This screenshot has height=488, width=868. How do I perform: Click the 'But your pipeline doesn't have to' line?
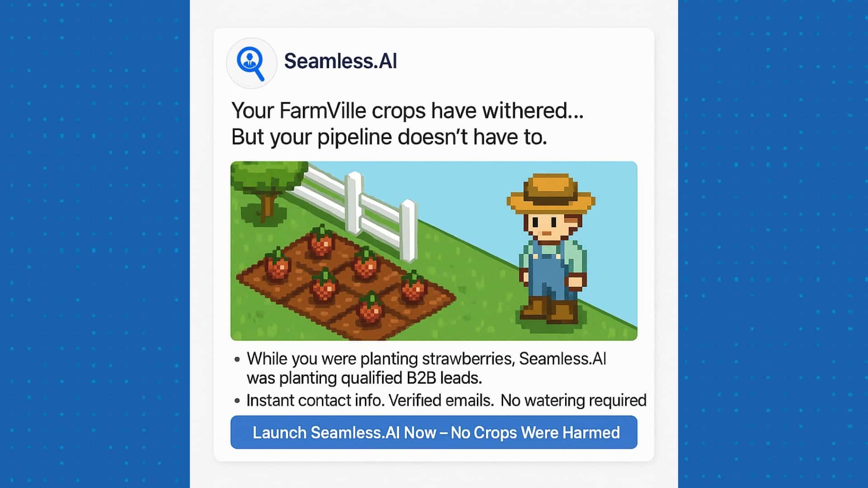click(x=389, y=137)
